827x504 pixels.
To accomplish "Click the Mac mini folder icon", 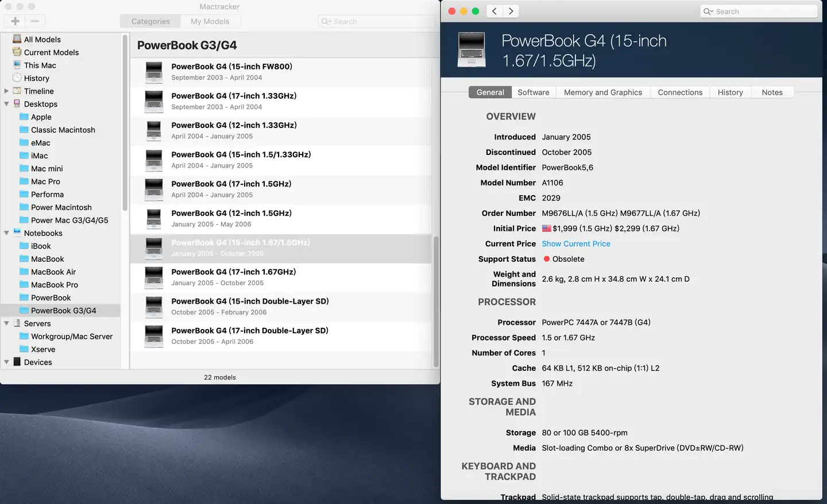I will click(x=24, y=168).
